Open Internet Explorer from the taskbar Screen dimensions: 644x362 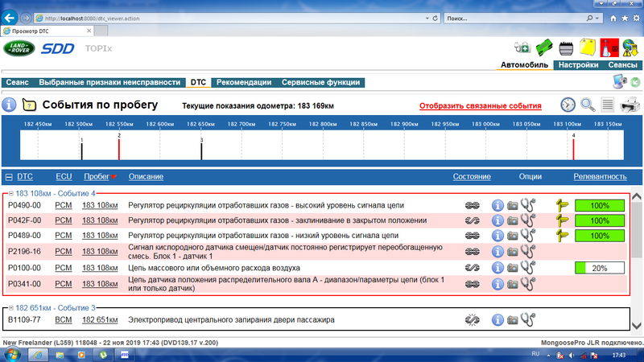tap(38, 355)
